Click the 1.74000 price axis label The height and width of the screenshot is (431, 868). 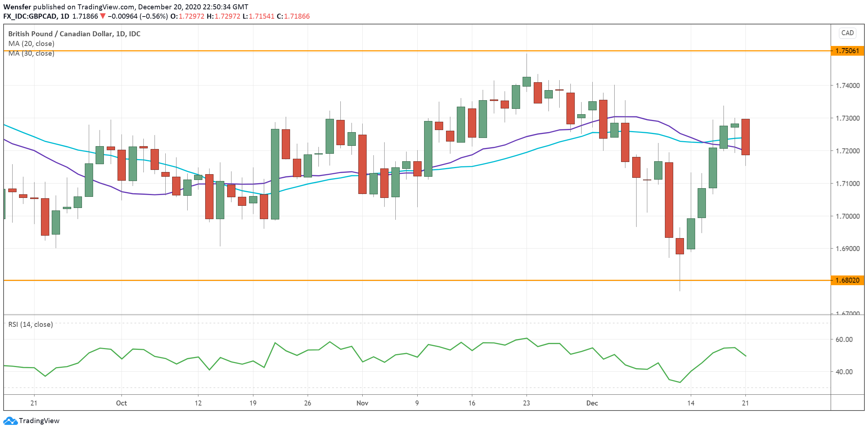click(847, 85)
